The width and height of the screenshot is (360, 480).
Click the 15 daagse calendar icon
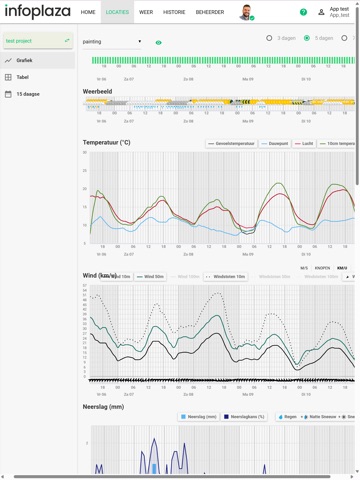[8, 94]
